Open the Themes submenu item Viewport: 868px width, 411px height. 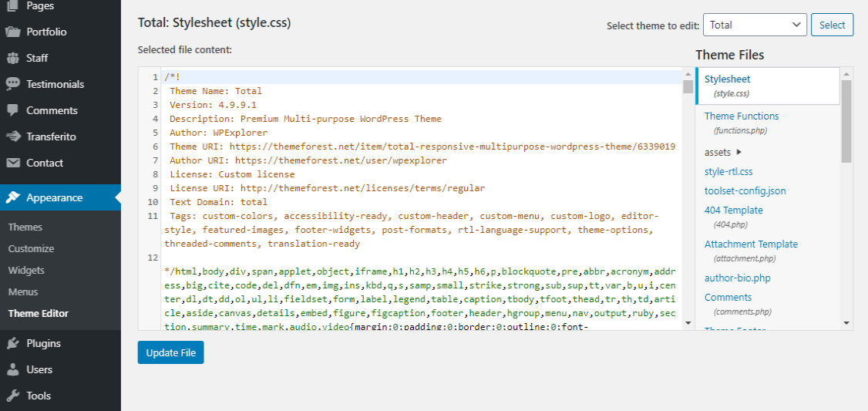(x=25, y=227)
